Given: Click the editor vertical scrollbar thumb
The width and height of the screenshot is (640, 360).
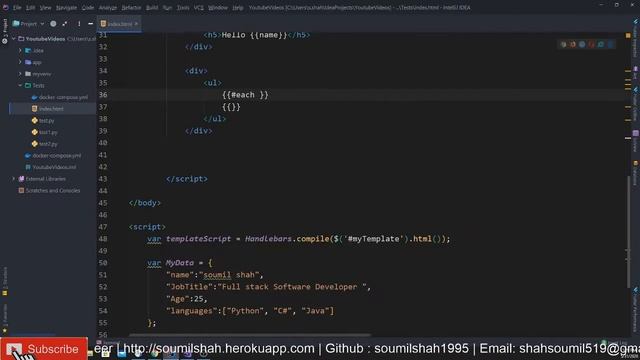Looking at the screenshot, I should click(x=629, y=233).
